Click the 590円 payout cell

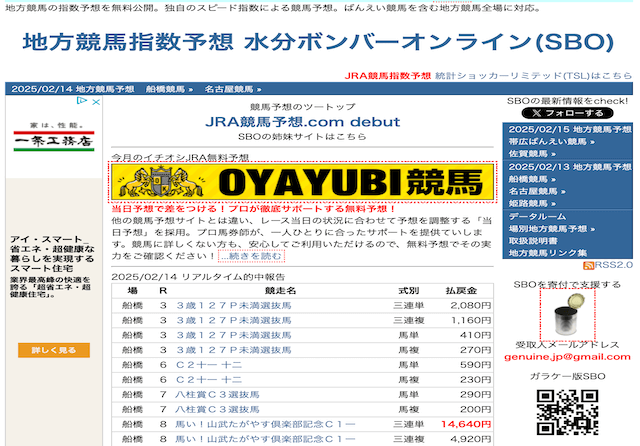[x=476, y=365]
